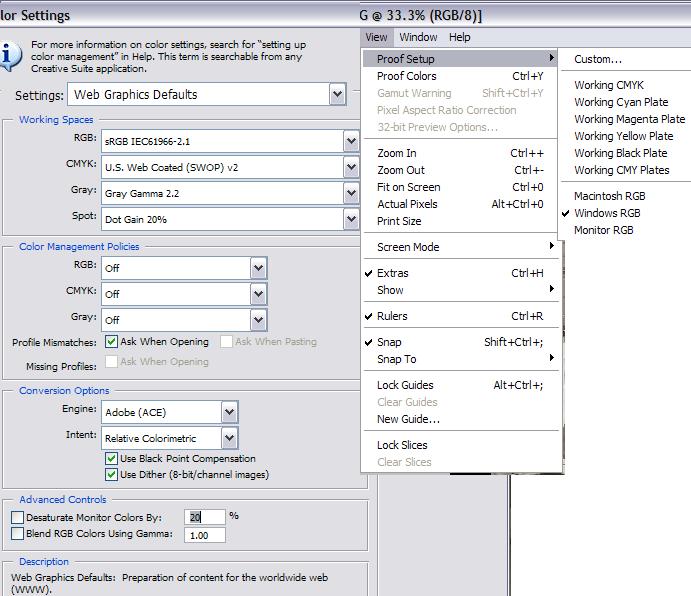Click the desaturate percentage input field

click(x=205, y=517)
